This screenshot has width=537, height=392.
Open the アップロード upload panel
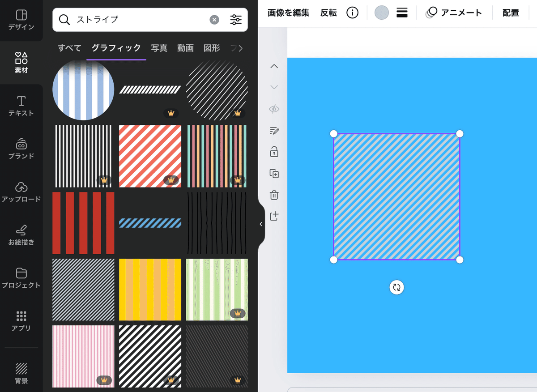click(21, 192)
